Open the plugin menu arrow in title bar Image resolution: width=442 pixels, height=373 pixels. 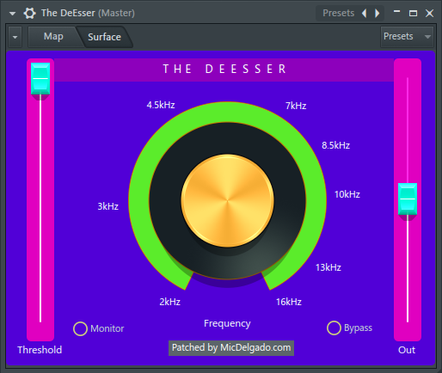click(12, 14)
